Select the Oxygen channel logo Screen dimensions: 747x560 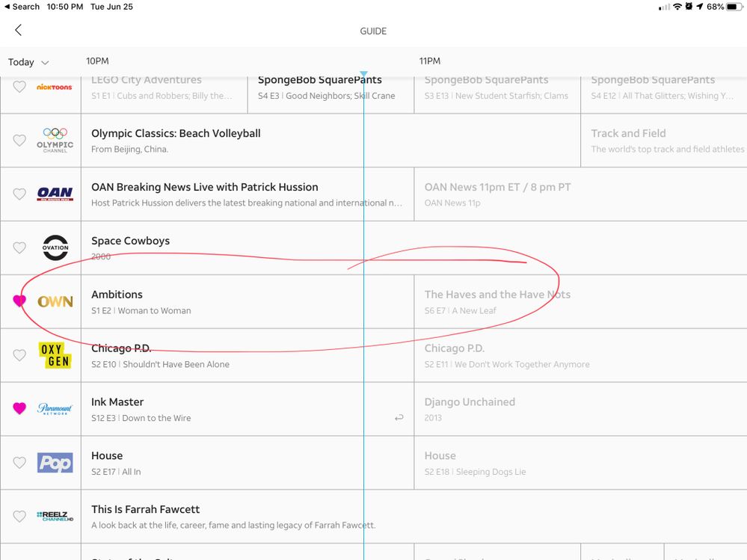(55, 355)
